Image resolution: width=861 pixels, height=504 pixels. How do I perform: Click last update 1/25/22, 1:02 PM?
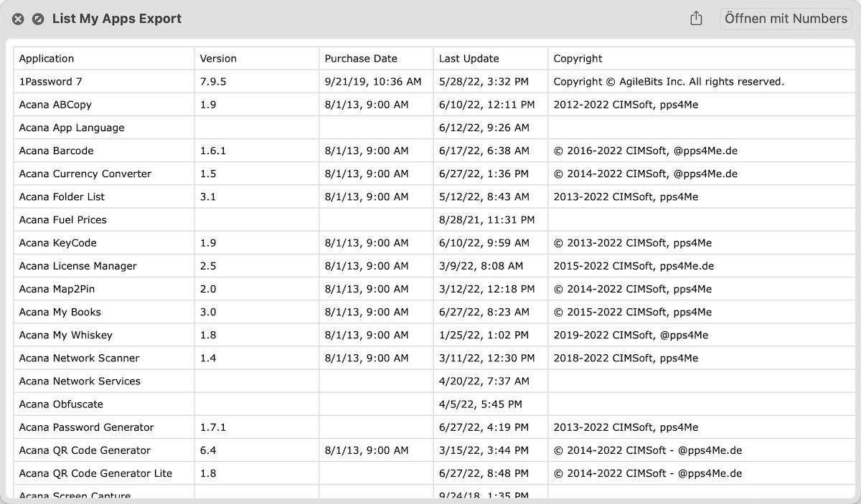[491, 335]
